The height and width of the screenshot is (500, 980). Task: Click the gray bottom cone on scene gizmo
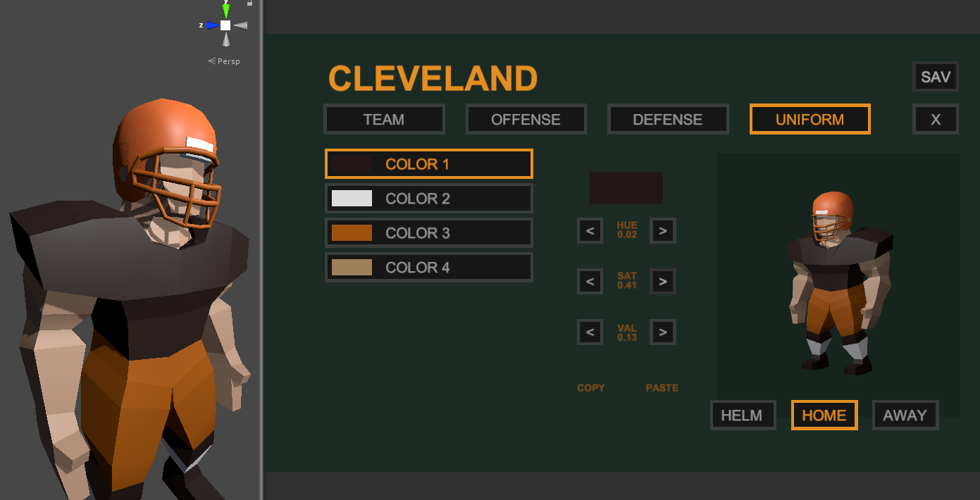click(225, 40)
